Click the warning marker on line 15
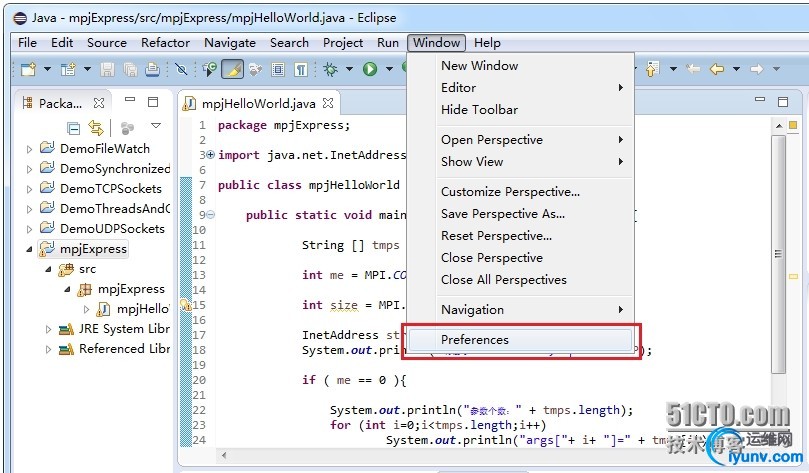The height and width of the screenshot is (473, 809). tap(185, 305)
